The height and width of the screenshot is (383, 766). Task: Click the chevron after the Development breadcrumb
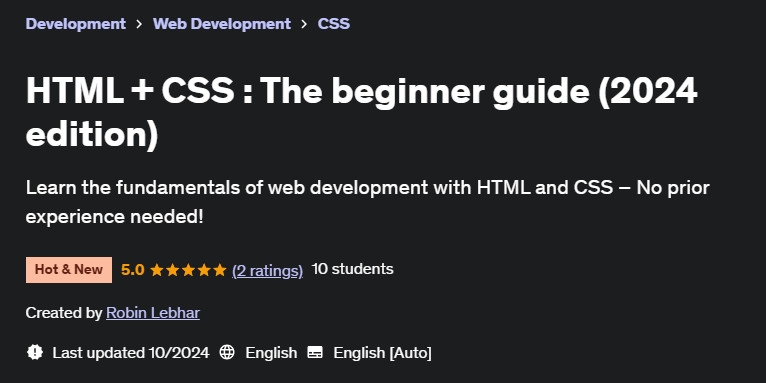139,24
